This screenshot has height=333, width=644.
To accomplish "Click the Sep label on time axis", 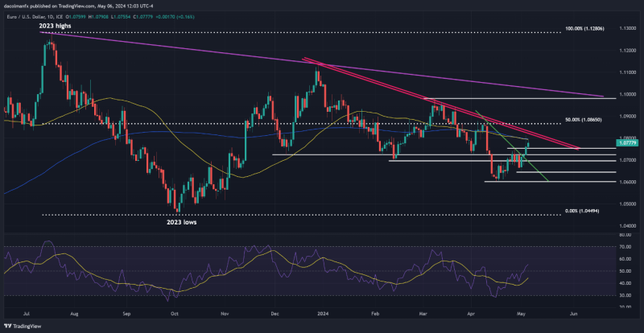I will click(x=126, y=313).
